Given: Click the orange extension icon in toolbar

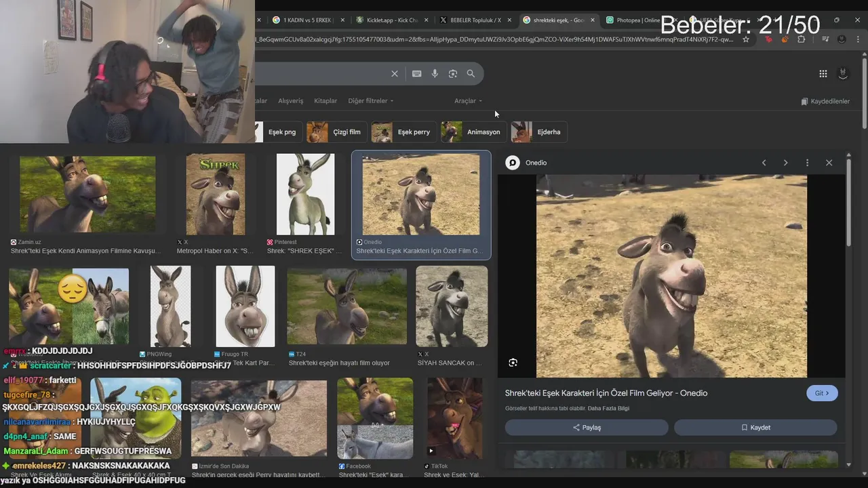Looking at the screenshot, I should [x=785, y=39].
